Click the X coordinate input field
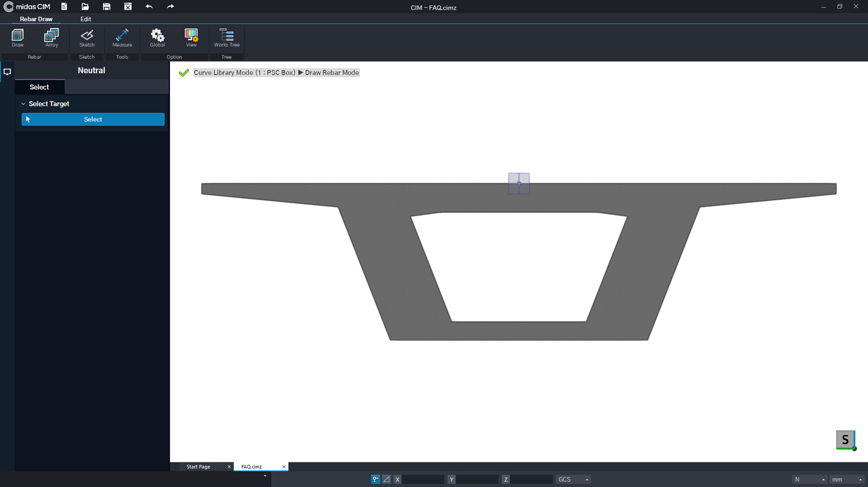Screen dimensions: 868x487 [x=423, y=479]
